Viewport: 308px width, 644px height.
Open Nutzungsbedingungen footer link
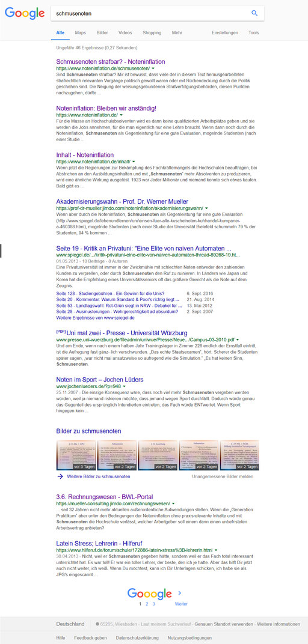(189, 638)
